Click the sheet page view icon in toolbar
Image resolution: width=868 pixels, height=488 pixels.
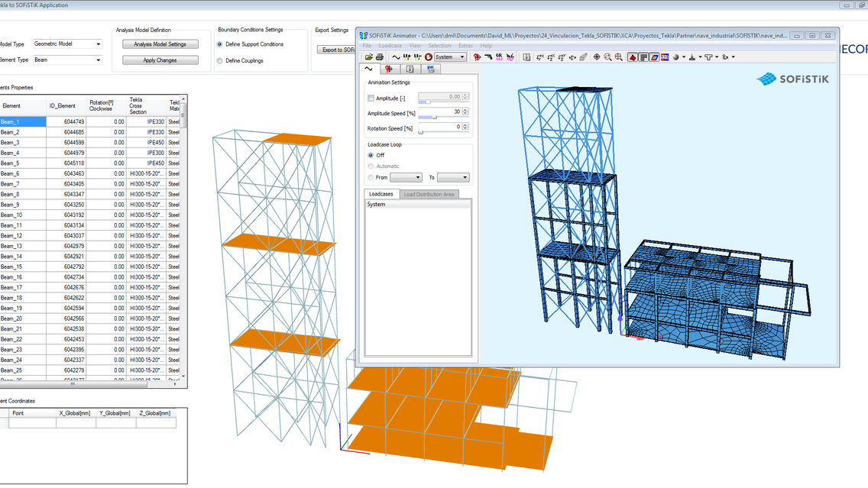click(x=527, y=57)
